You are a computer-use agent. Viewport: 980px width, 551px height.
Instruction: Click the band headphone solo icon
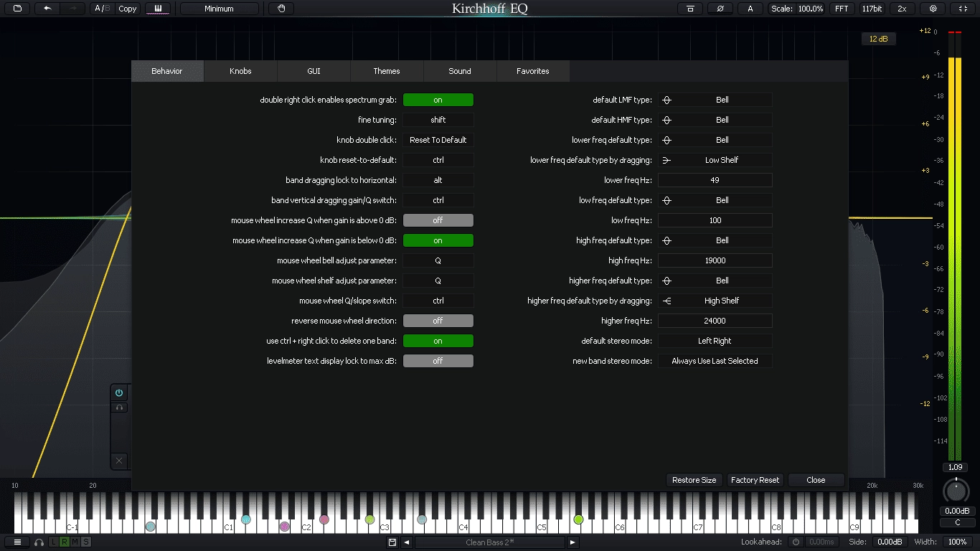click(119, 408)
